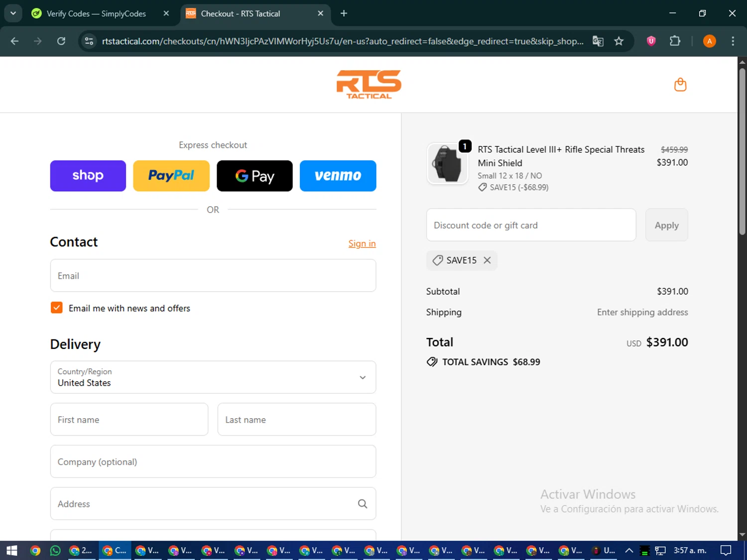The width and height of the screenshot is (747, 560).
Task: Go forward in browser history
Action: [38, 41]
